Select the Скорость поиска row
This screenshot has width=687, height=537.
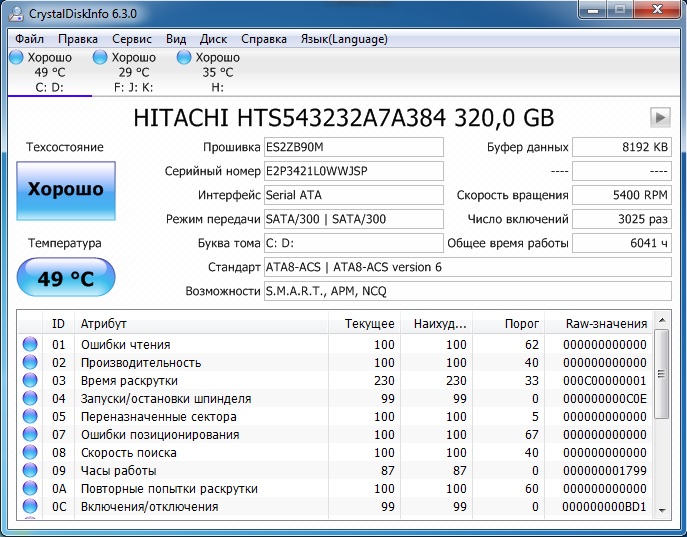[x=335, y=452]
